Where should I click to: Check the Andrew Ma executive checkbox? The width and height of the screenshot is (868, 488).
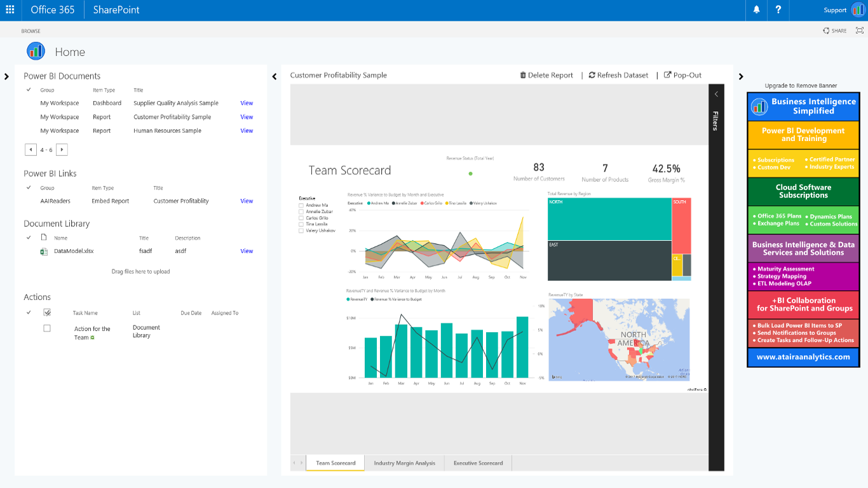pyautogui.click(x=301, y=205)
